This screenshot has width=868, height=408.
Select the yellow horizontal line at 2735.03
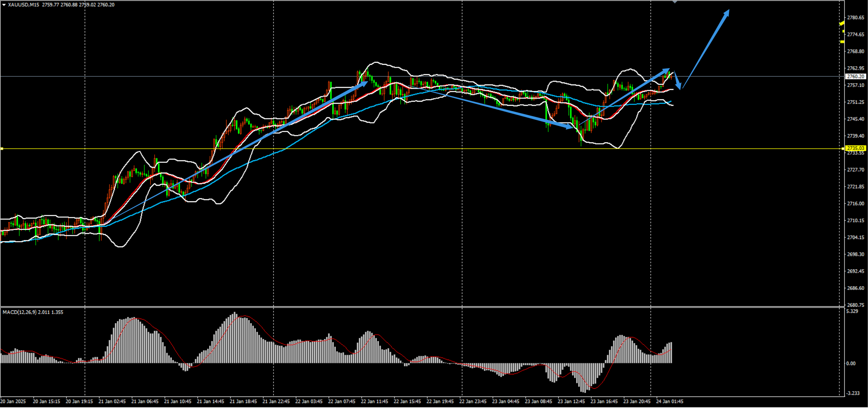click(x=422, y=148)
